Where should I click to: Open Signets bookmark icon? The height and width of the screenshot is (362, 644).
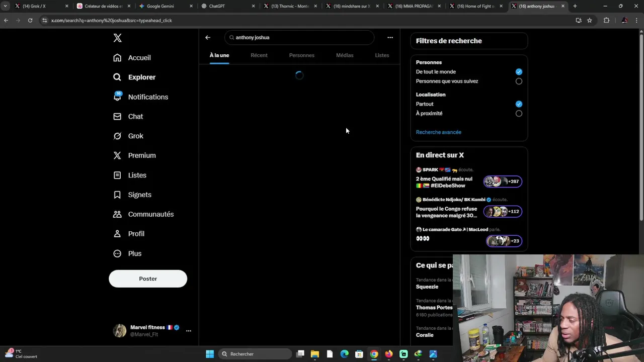coord(117,195)
